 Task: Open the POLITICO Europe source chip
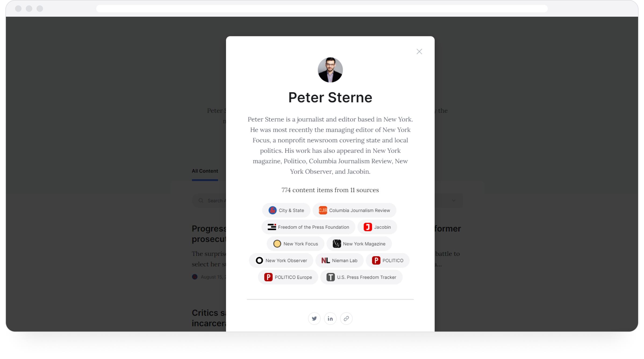coord(288,277)
